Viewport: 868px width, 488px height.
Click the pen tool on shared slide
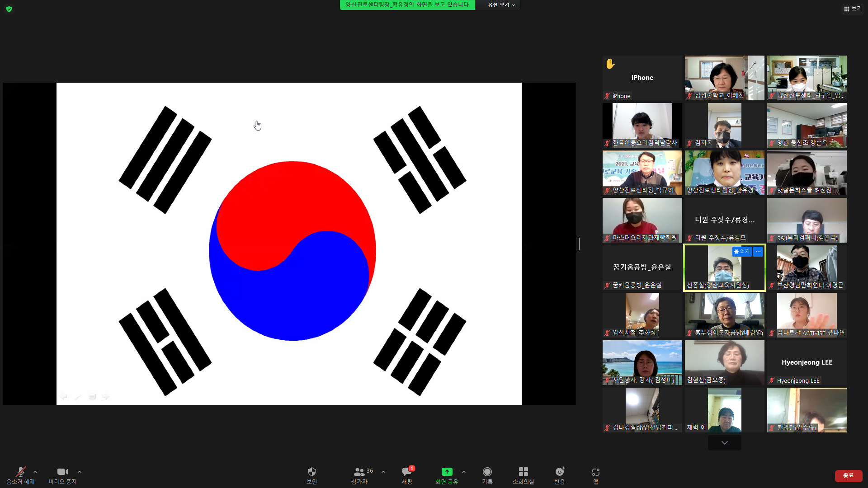(78, 396)
